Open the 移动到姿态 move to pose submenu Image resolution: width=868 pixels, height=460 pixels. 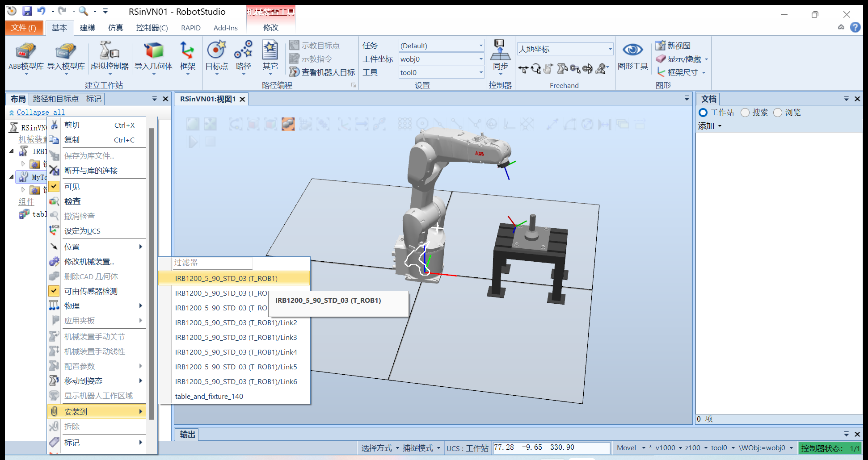[97, 381]
